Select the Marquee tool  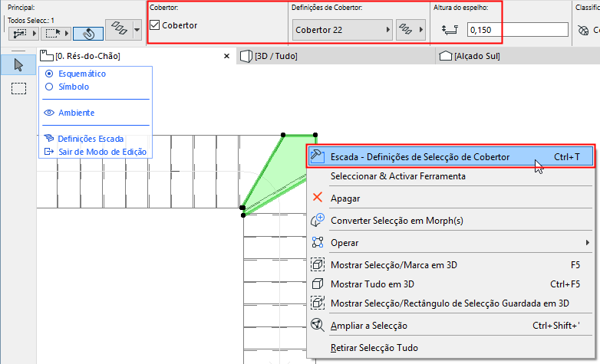click(18, 88)
